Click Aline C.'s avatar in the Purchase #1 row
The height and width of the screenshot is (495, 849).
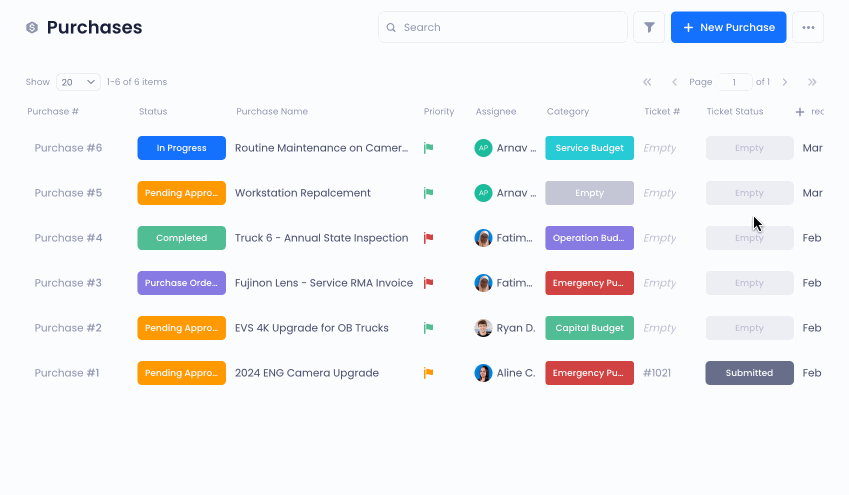(484, 373)
